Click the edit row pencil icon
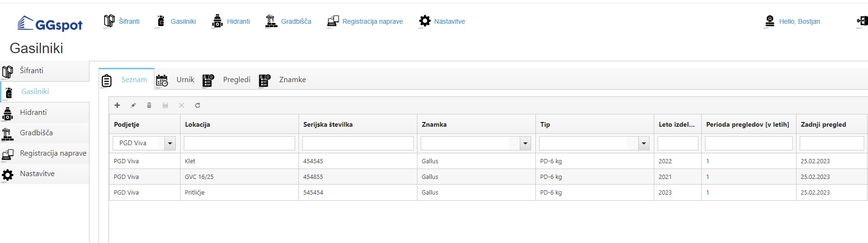The height and width of the screenshot is (243, 868). [x=133, y=105]
